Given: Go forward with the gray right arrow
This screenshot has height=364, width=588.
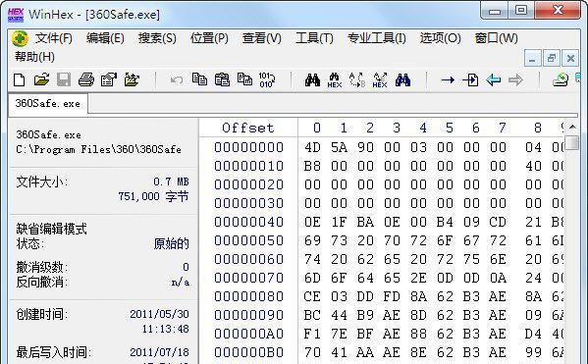Looking at the screenshot, I should tap(515, 79).
